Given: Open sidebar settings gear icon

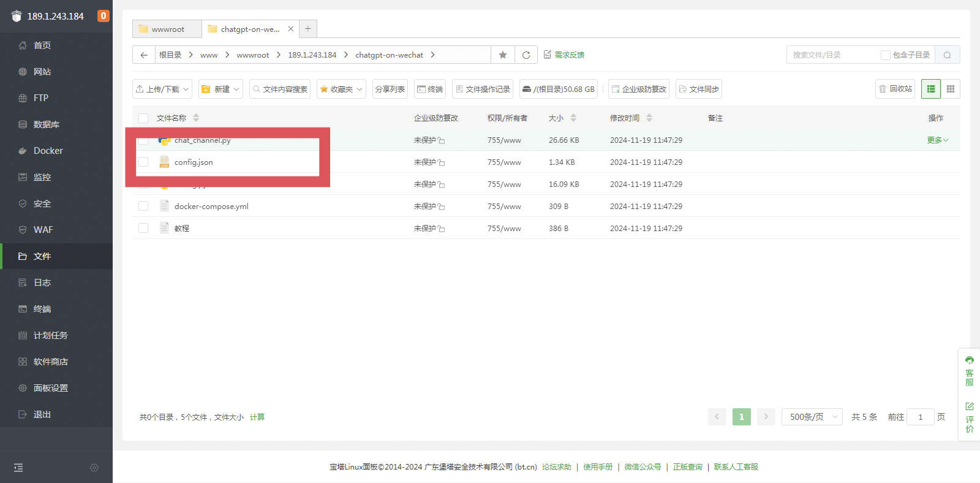Looking at the screenshot, I should [94, 468].
